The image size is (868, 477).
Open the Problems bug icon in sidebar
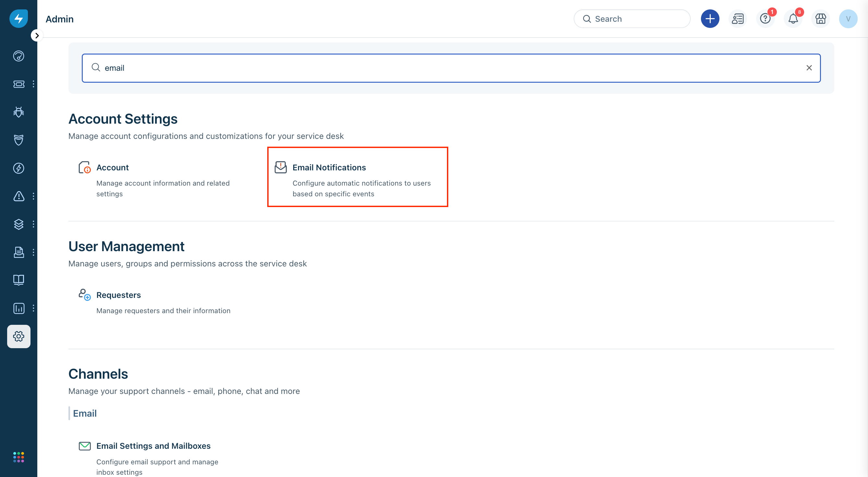[18, 112]
